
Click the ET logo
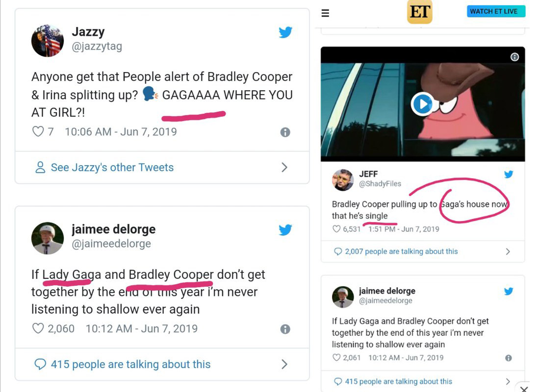pyautogui.click(x=419, y=12)
